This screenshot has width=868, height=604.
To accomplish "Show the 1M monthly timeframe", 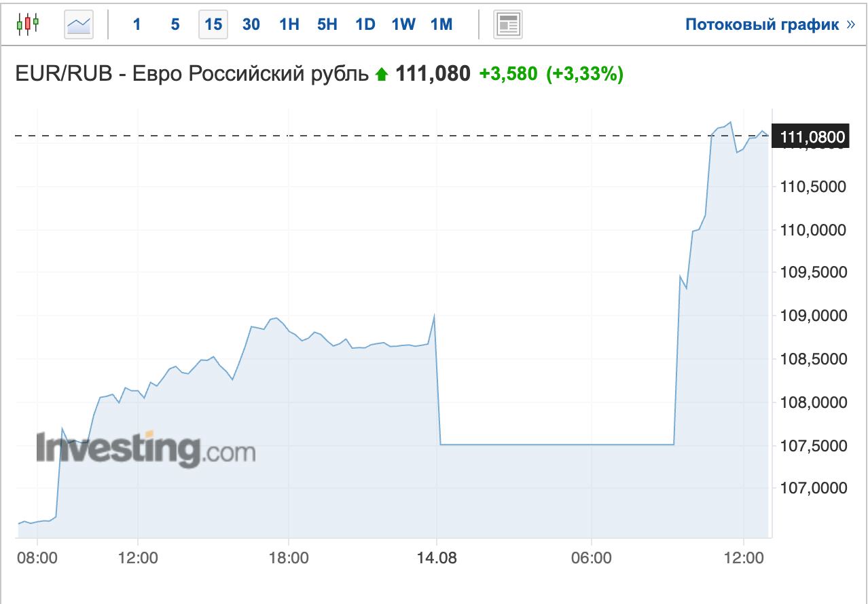I will (441, 24).
